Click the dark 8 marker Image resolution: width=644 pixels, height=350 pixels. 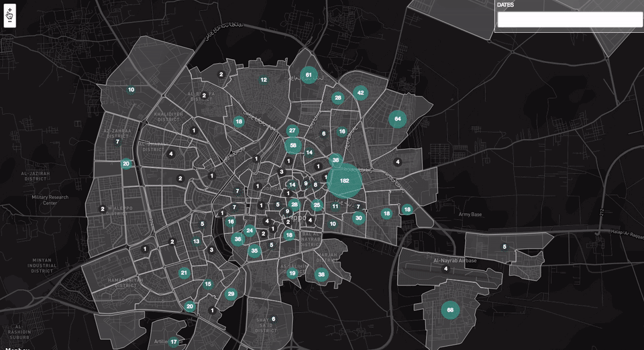[315, 184]
